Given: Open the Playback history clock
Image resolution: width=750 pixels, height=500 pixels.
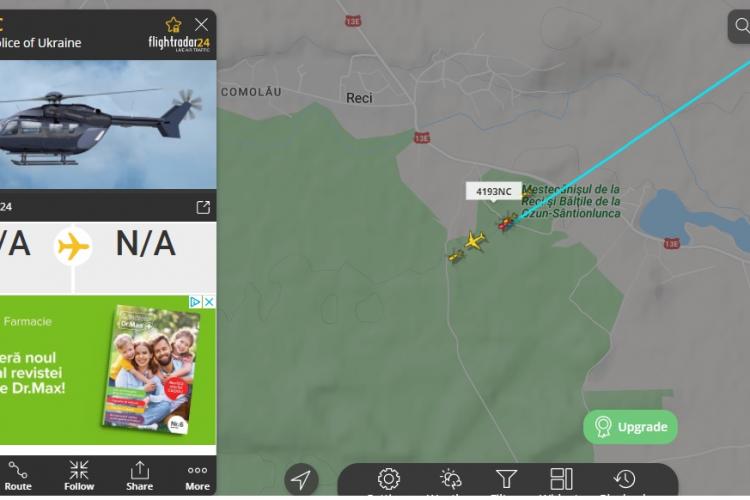Looking at the screenshot, I should click(x=624, y=479).
